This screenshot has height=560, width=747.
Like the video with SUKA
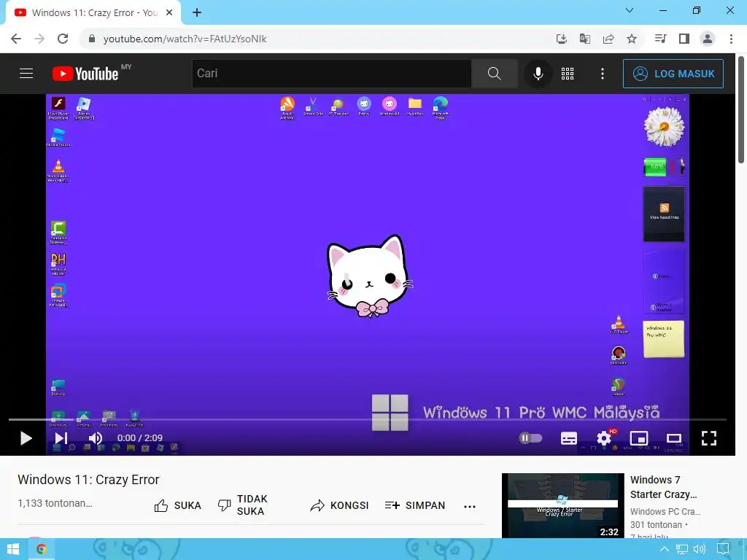pos(178,505)
